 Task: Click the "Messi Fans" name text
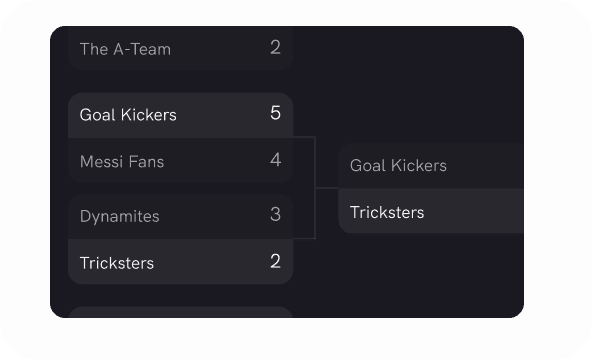[122, 162]
